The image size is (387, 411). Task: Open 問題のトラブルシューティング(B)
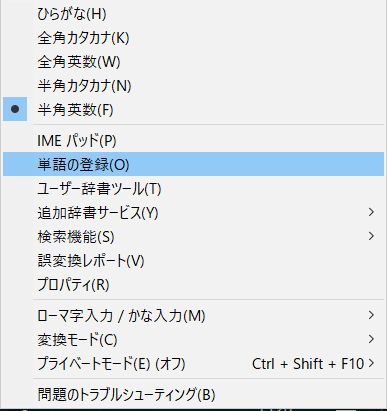193,395
